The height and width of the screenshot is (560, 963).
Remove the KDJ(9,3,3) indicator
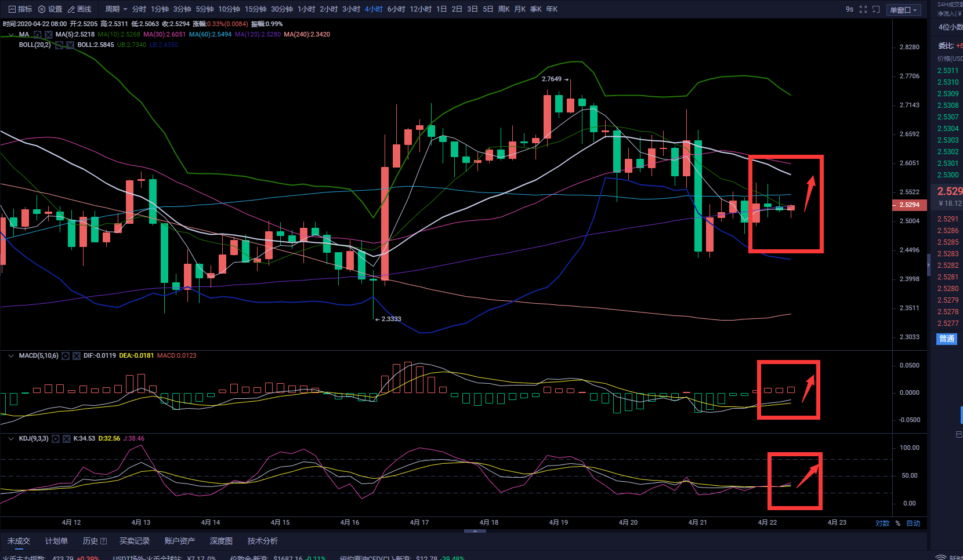pyautogui.click(x=66, y=439)
